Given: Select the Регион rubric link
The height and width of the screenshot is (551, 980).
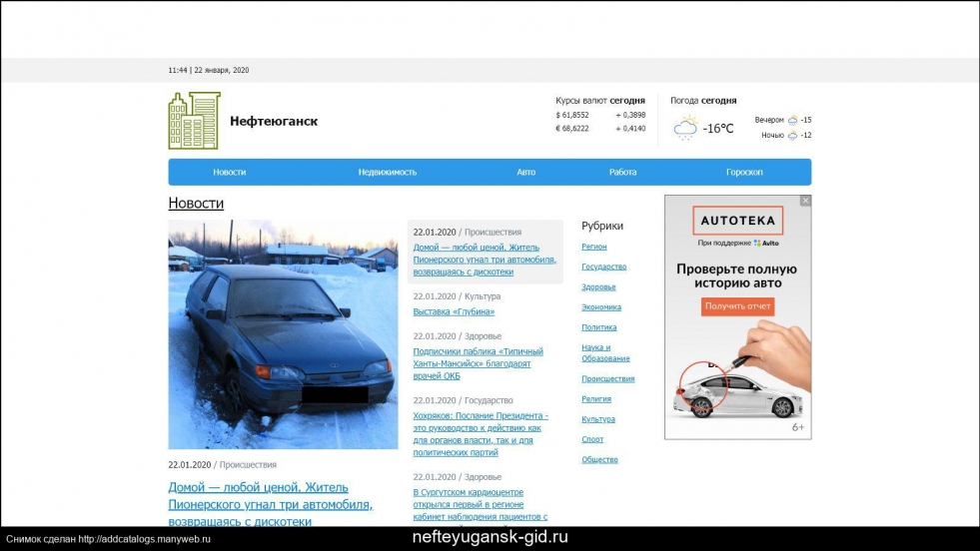Looking at the screenshot, I should [x=593, y=247].
